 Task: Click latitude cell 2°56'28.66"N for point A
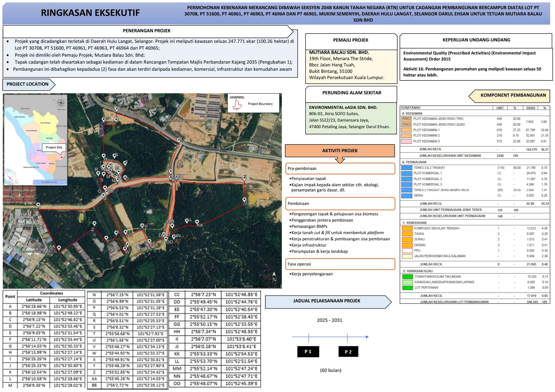coord(34,306)
